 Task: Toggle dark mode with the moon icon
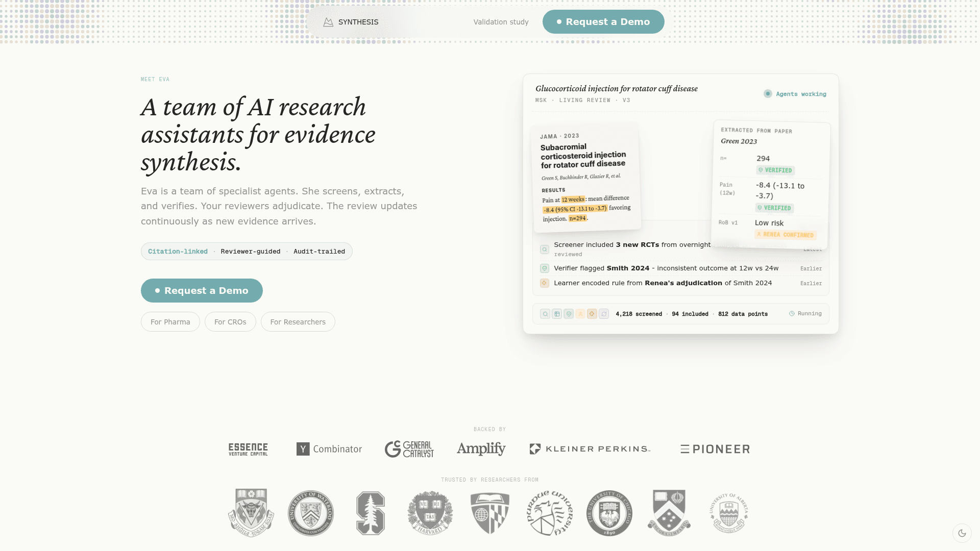pos(962,533)
